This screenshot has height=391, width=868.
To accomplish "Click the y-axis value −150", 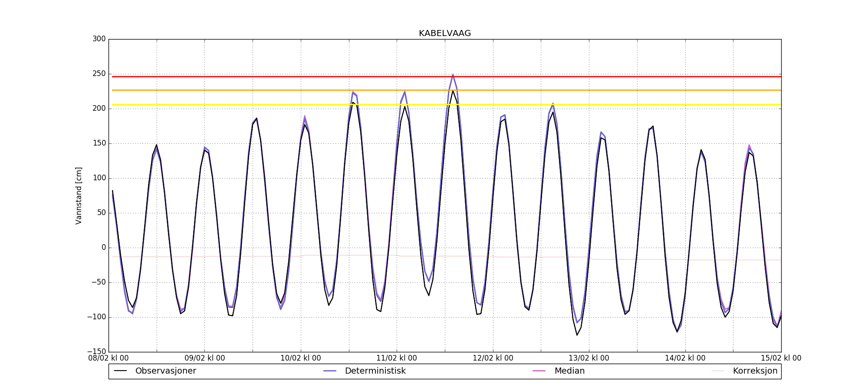I will tap(96, 352).
